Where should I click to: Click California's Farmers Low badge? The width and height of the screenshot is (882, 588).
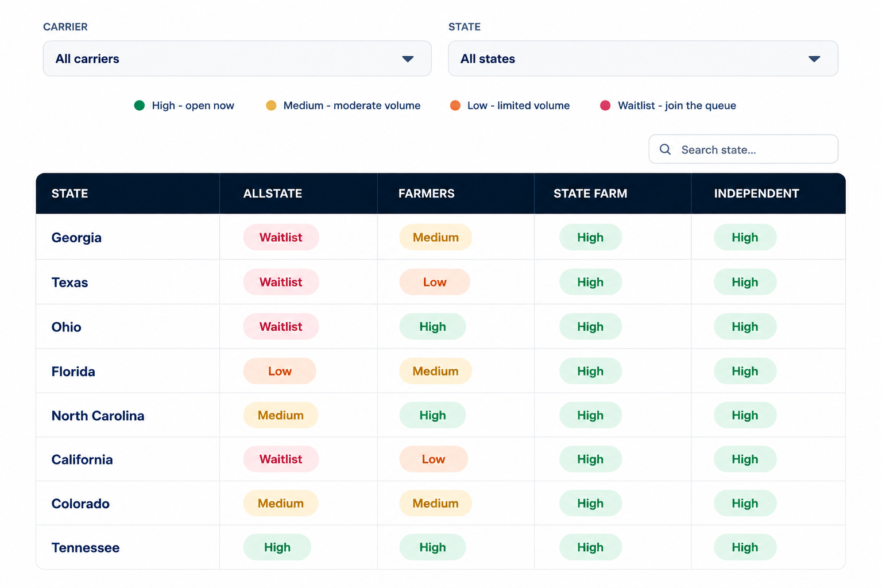[434, 459]
